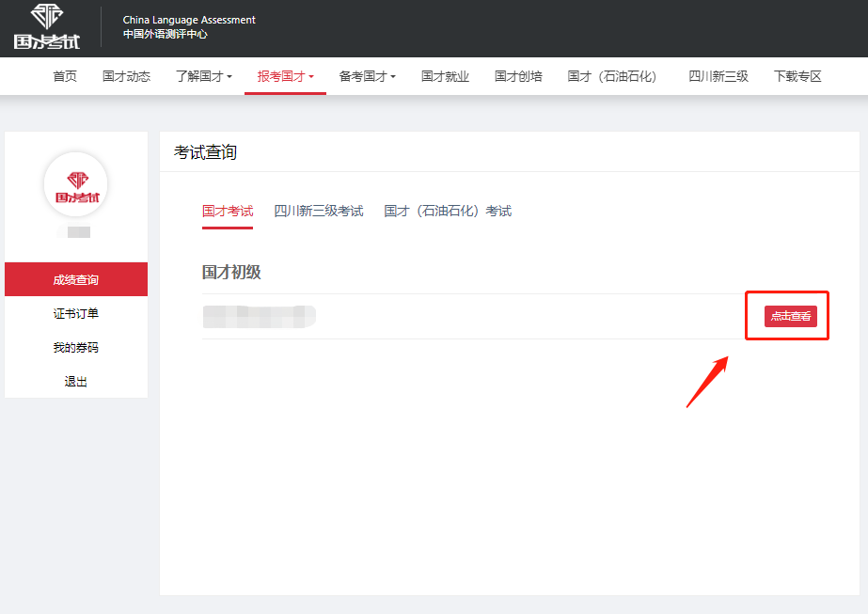Viewport: 868px width, 614px height.
Task: Switch to 国才（石油石化）考试 tab
Action: (448, 212)
